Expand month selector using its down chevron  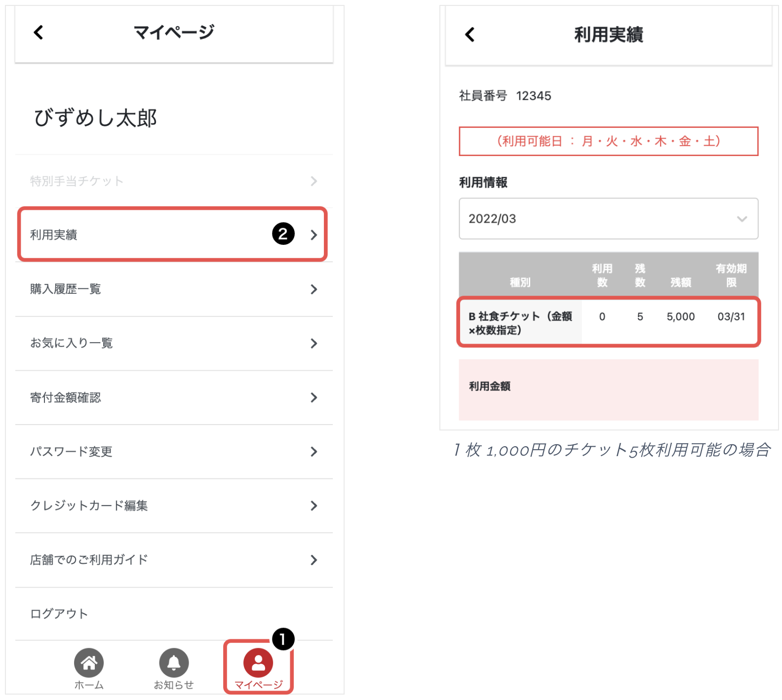pos(742,219)
